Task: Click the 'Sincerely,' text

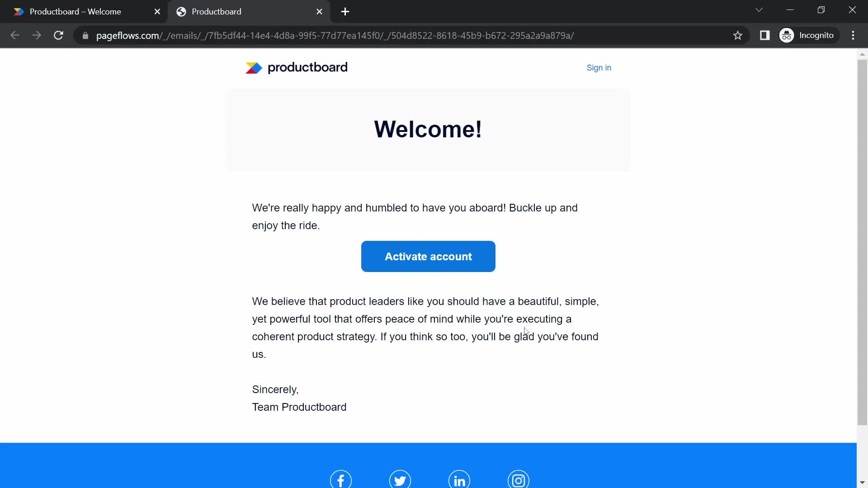Action: [x=275, y=389]
